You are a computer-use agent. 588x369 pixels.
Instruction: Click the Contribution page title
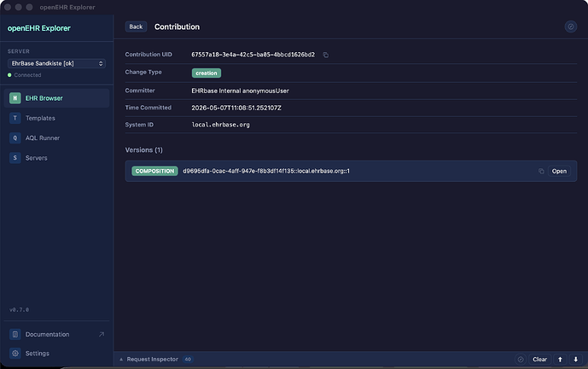point(177,27)
